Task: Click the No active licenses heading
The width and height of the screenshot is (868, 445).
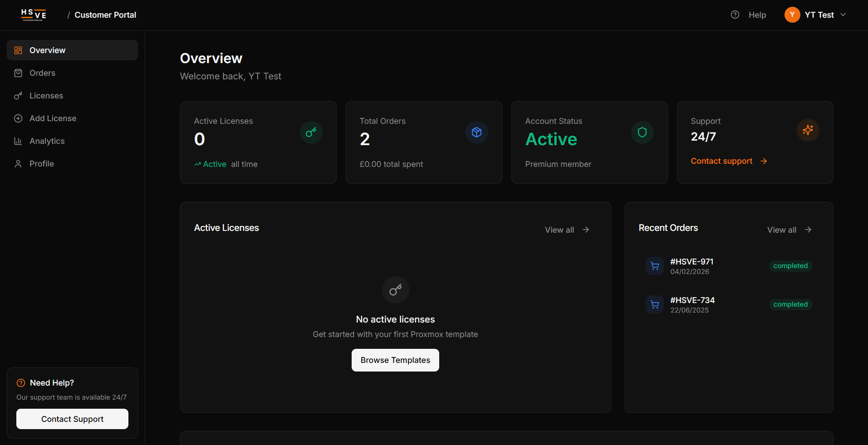Action: point(395,319)
